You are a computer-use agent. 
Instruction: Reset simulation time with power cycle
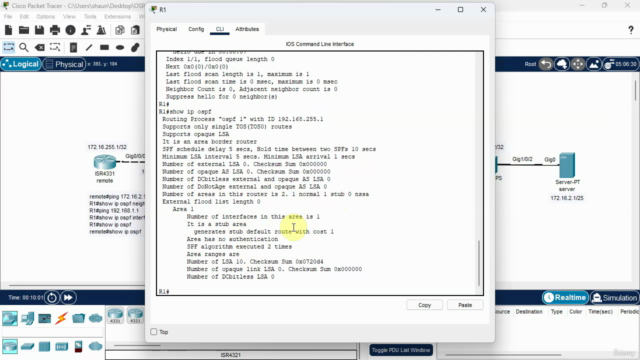[52, 298]
